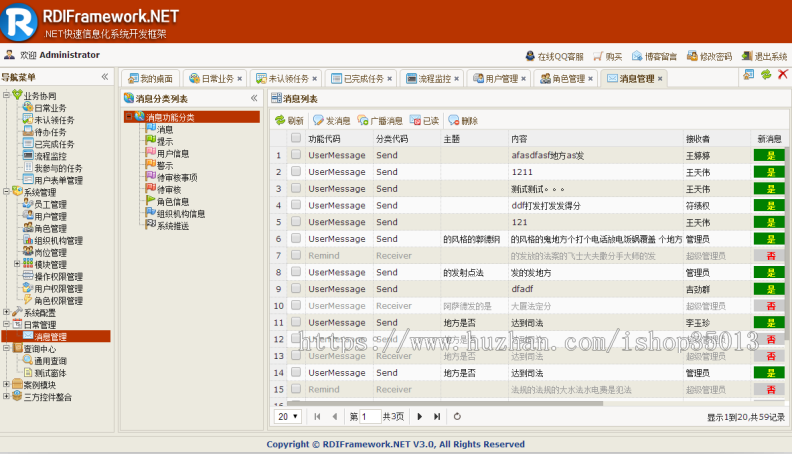Screen dimensions: 792x454
Task: Toggle the header select-all checkbox
Action: [296, 137]
